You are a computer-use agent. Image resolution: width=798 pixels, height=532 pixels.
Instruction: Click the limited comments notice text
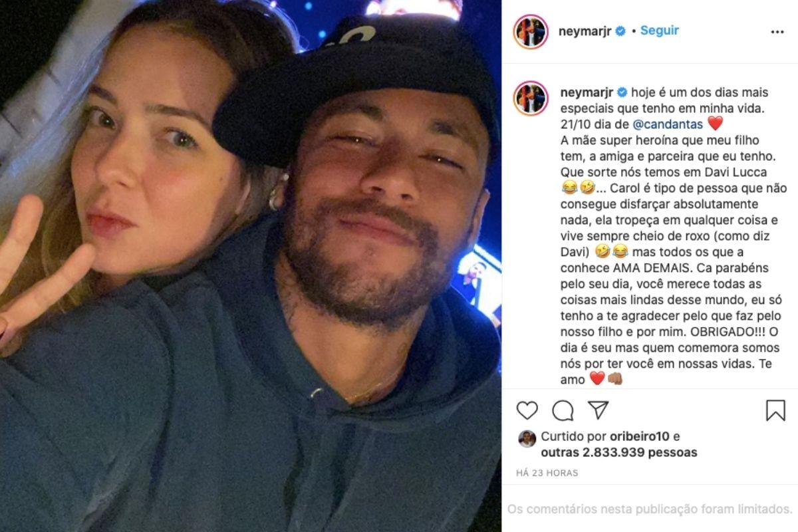click(x=649, y=509)
